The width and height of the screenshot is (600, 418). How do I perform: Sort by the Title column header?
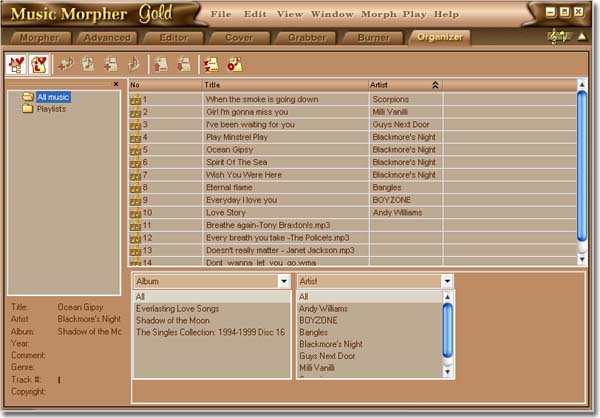(285, 85)
